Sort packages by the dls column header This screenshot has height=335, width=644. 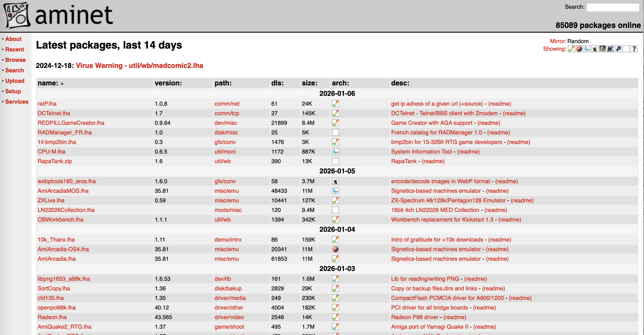coord(277,83)
